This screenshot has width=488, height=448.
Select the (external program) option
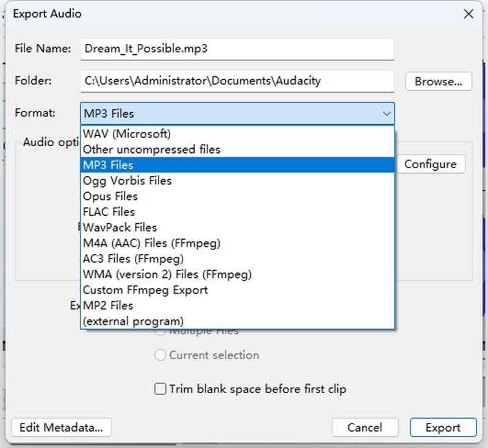click(133, 321)
